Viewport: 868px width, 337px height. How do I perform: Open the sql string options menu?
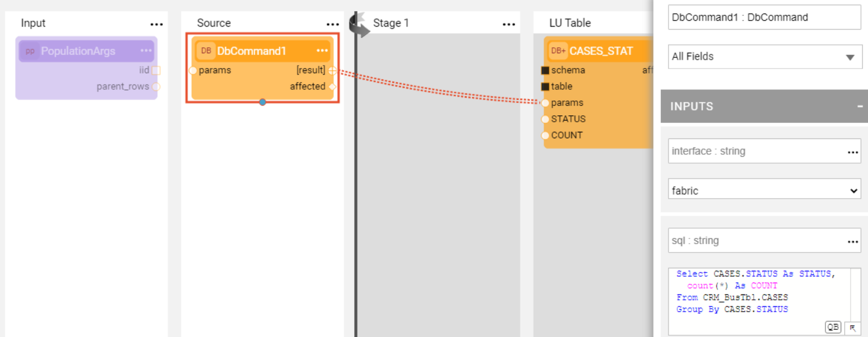coord(853,241)
